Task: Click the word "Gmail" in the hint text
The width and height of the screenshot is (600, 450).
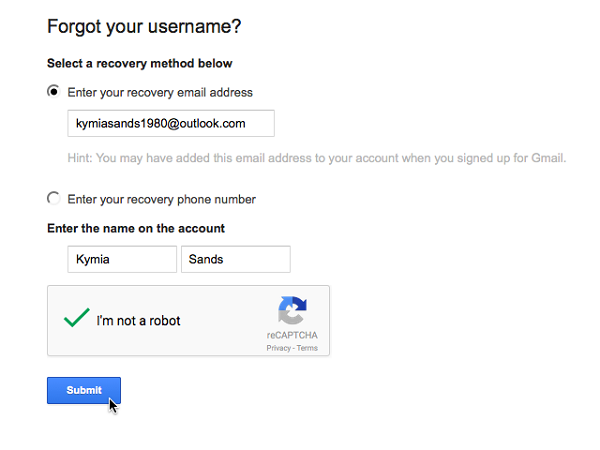Action: (549, 157)
